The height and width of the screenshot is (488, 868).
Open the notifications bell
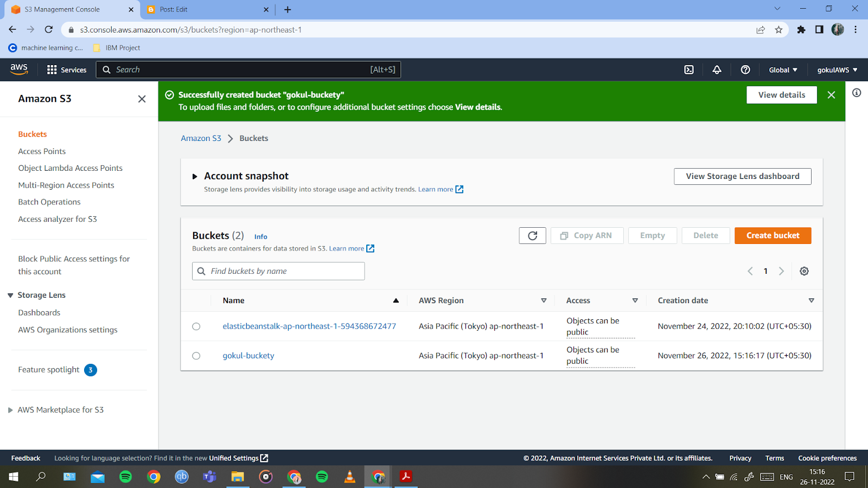click(x=717, y=70)
